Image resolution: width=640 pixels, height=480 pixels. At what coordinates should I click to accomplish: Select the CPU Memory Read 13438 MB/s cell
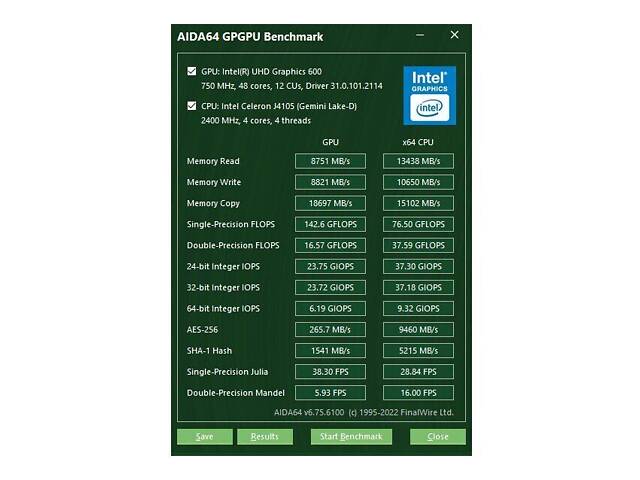[418, 161]
